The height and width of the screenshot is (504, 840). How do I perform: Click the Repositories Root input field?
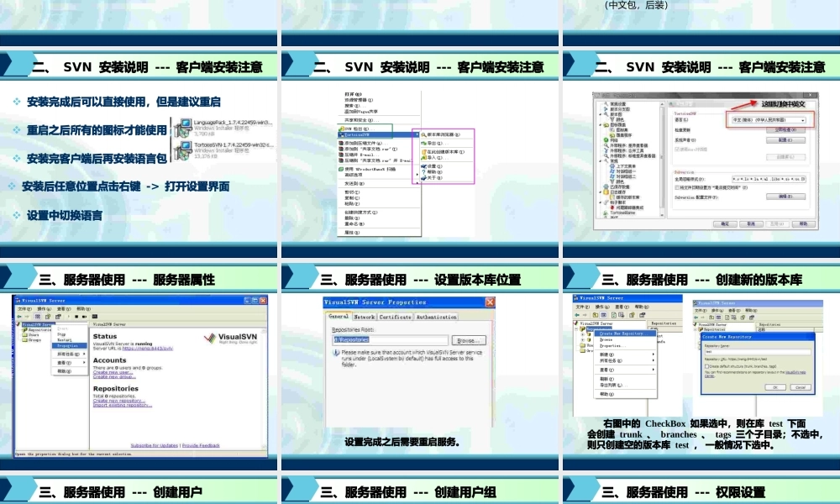pos(390,340)
